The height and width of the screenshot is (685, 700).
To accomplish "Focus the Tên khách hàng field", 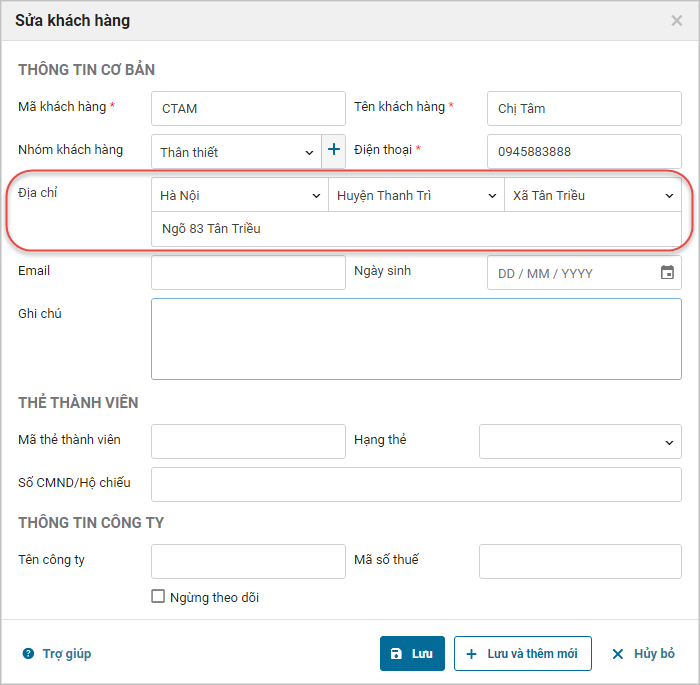I will pos(584,108).
